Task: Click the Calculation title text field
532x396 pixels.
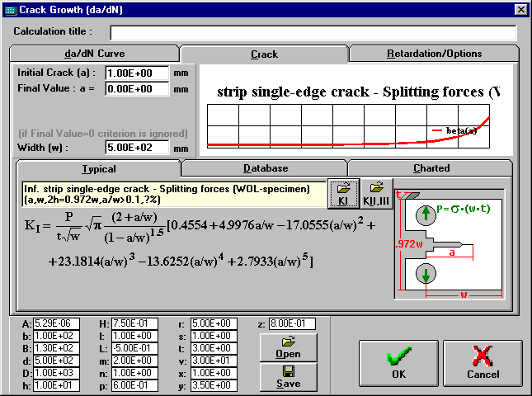Action: [x=313, y=33]
